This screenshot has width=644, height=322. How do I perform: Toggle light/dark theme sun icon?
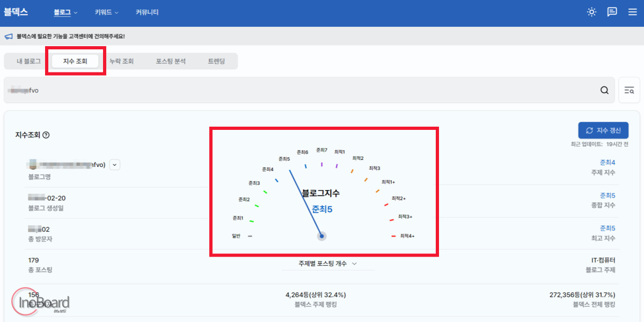591,12
